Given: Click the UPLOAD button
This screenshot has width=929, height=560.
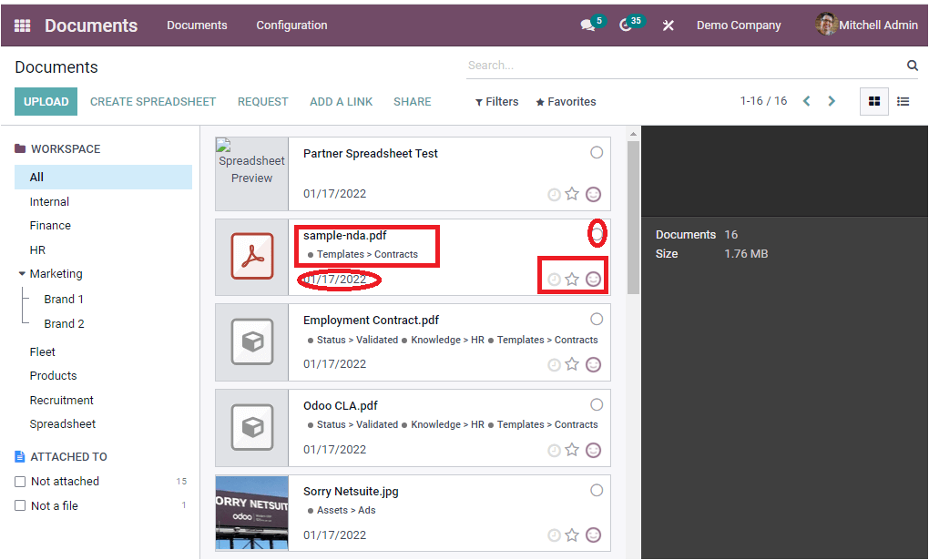Looking at the screenshot, I should [x=46, y=101].
